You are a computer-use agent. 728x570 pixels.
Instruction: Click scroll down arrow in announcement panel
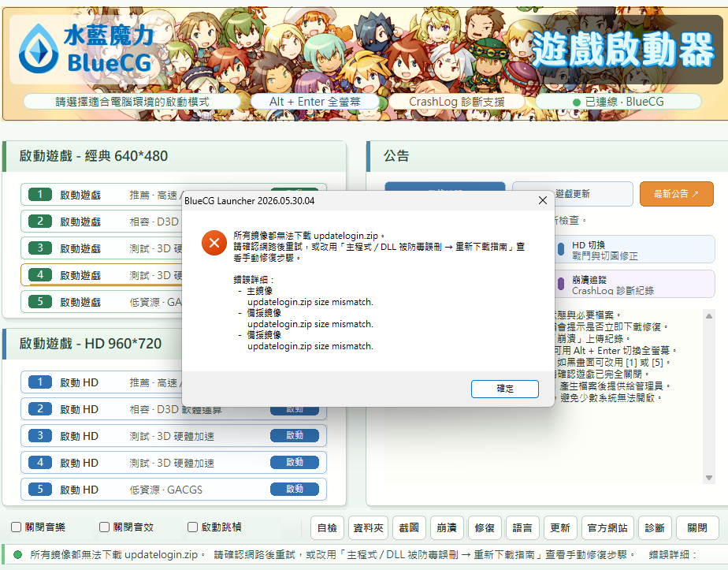709,478
